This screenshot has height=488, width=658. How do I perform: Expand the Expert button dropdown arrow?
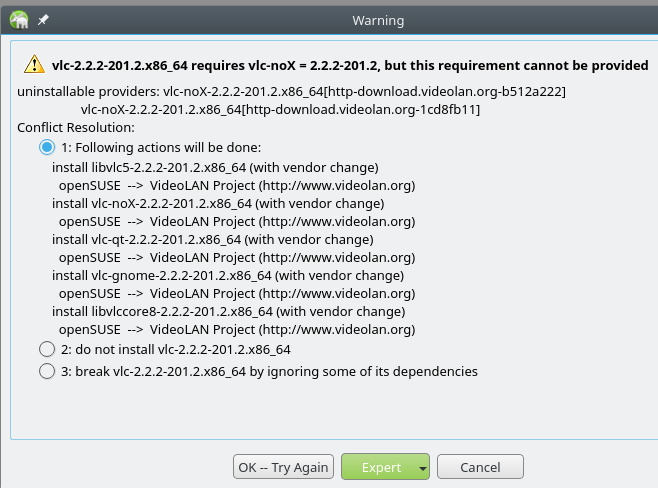pyautogui.click(x=423, y=468)
